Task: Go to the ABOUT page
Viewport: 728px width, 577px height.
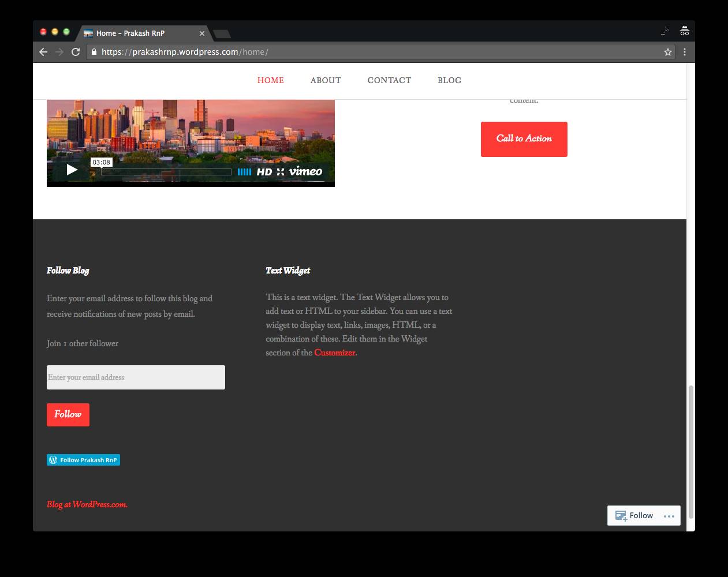Action: click(x=326, y=80)
